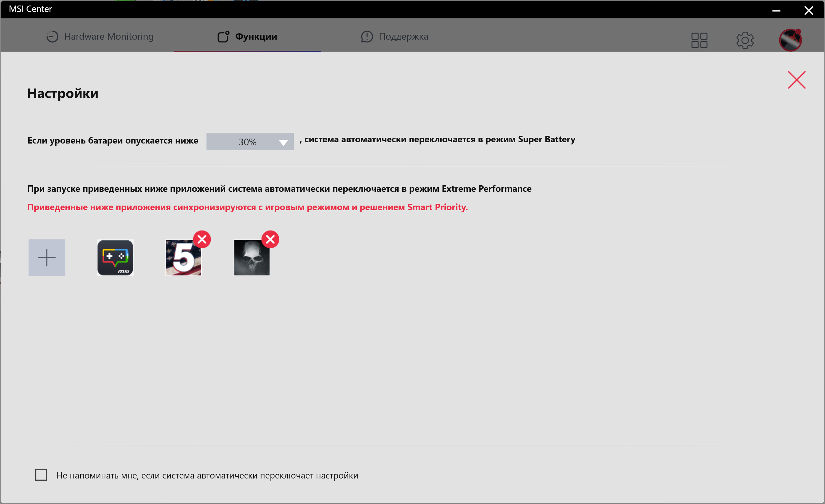
Task: Click the plus tile to add an application
Action: click(x=46, y=258)
